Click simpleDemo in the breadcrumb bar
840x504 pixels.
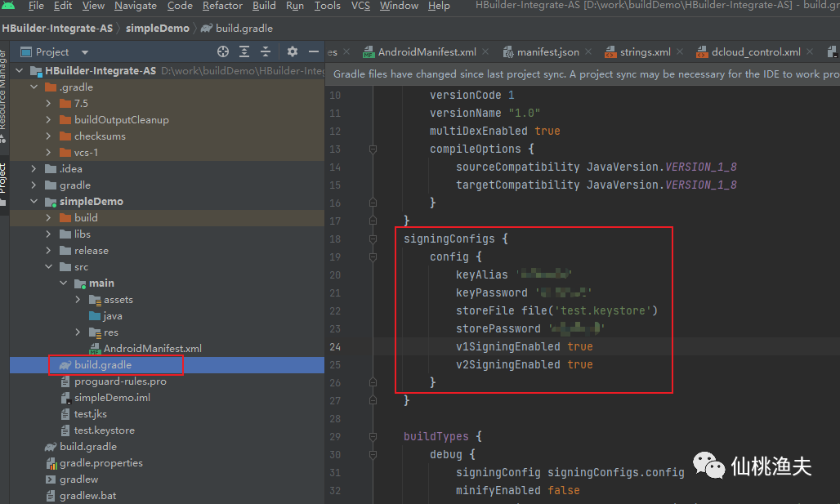(158, 29)
